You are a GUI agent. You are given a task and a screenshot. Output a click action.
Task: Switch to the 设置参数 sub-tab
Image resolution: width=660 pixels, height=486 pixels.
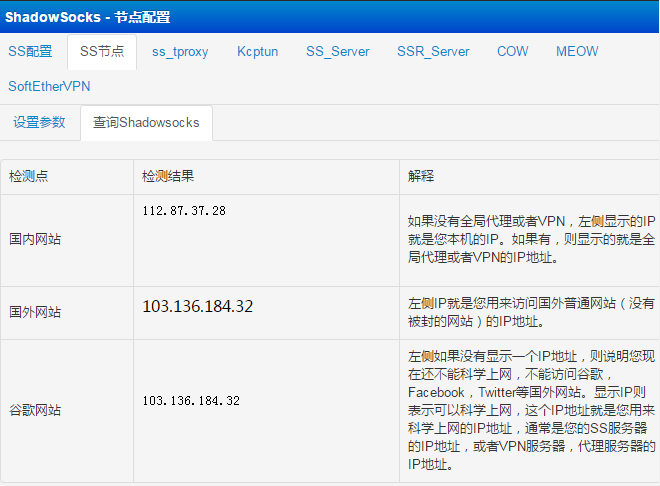[x=39, y=122]
